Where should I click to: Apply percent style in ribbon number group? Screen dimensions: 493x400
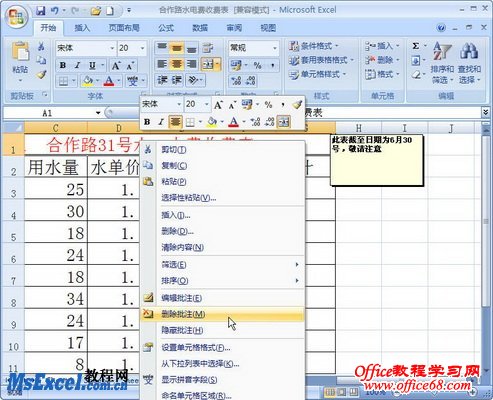(x=258, y=65)
